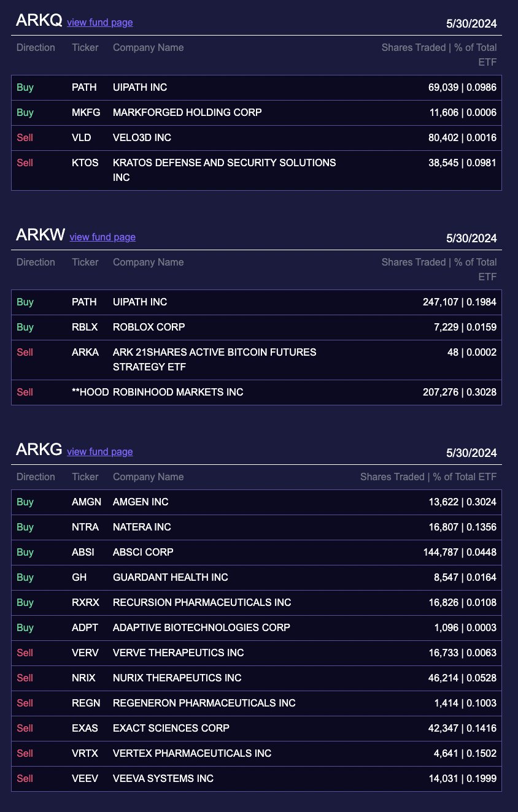Click the GUARDANT HEALTH INC row

click(x=257, y=578)
